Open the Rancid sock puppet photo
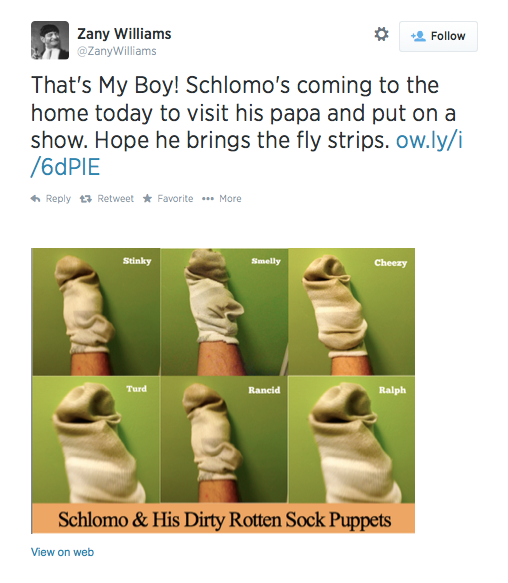 pos(224,439)
